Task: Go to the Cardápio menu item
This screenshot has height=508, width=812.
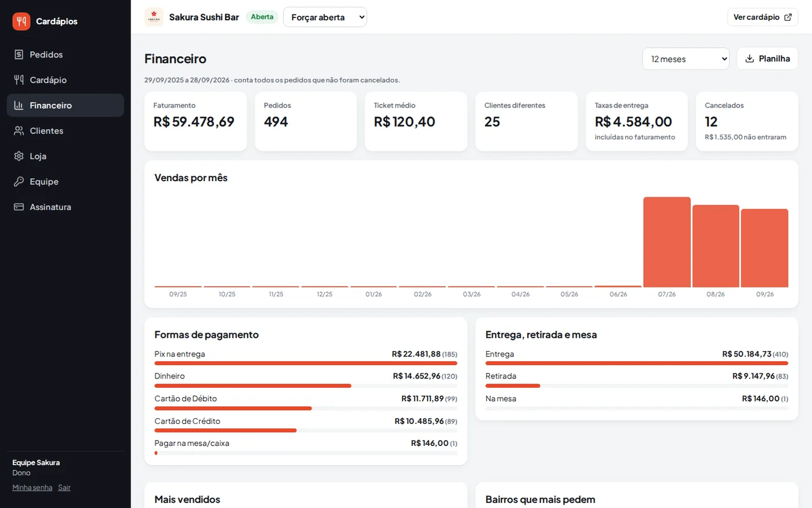Action: pyautogui.click(x=65, y=80)
